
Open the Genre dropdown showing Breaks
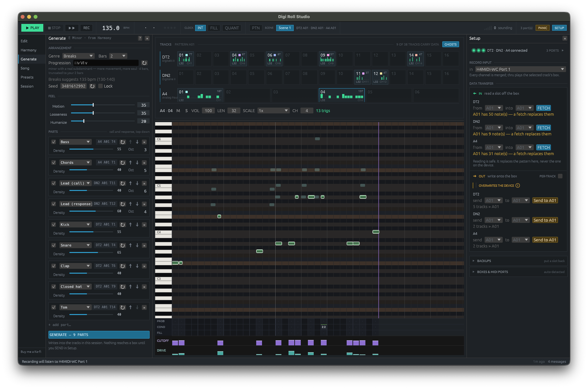point(78,56)
